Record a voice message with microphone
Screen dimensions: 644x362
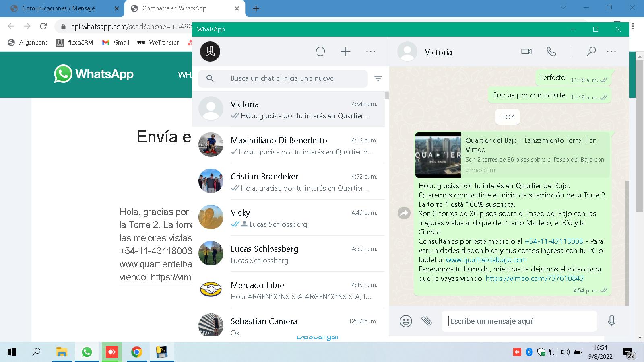[x=611, y=321]
